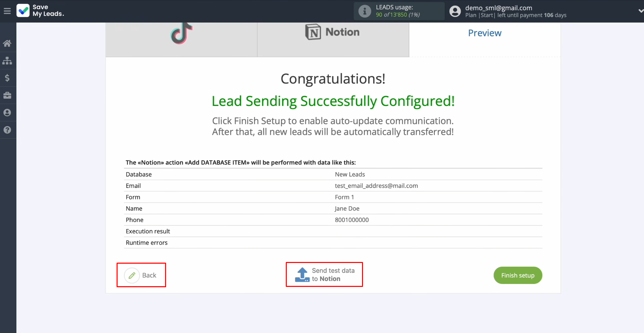Click the 'Jane Doe' name value
This screenshot has height=333, width=644.
click(347, 209)
